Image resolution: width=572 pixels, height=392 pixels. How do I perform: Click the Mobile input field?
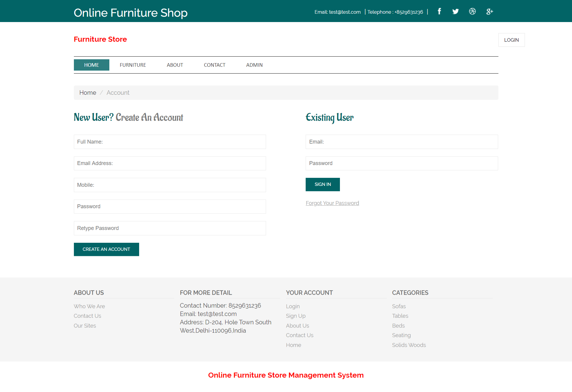170,185
